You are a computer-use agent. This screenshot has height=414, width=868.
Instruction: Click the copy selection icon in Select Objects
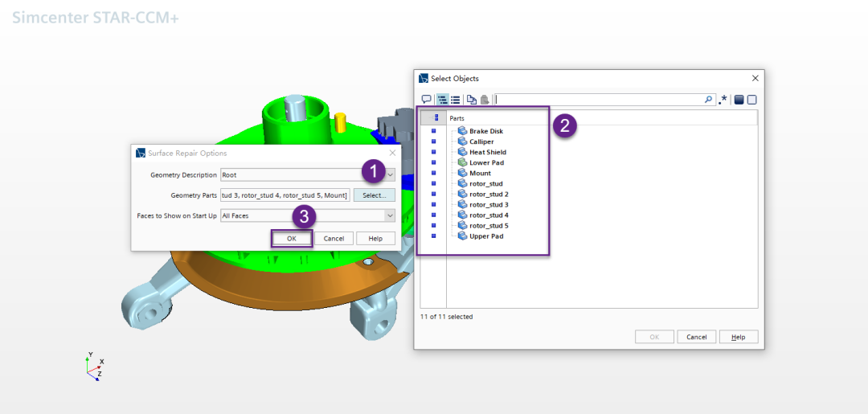pyautogui.click(x=472, y=100)
